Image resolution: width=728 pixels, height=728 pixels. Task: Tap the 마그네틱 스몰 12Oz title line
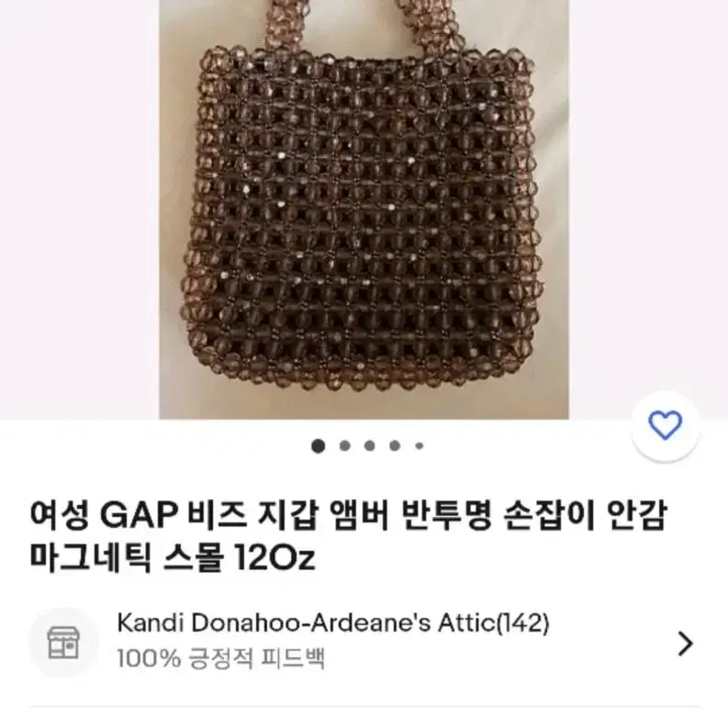tap(173, 556)
